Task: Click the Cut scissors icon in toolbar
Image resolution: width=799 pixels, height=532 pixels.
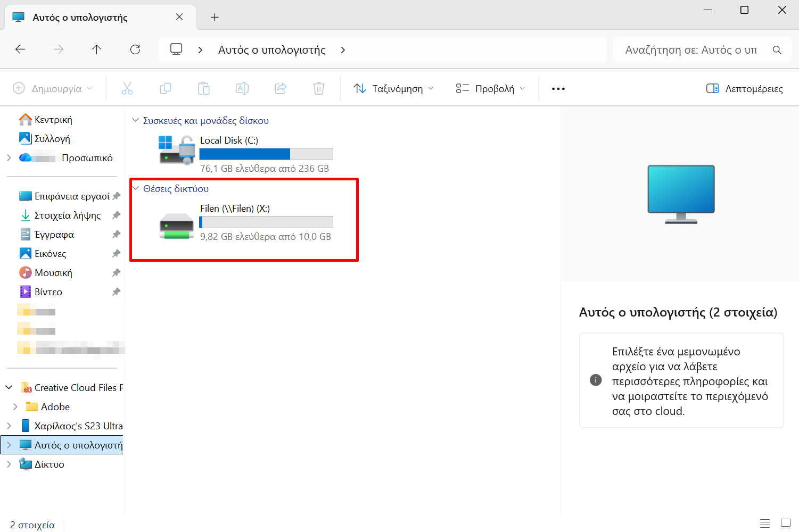Action: tap(127, 88)
